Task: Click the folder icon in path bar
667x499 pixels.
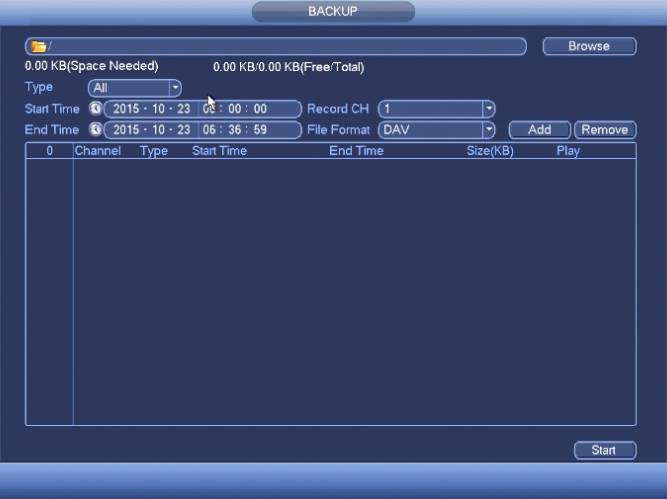Action: point(38,46)
